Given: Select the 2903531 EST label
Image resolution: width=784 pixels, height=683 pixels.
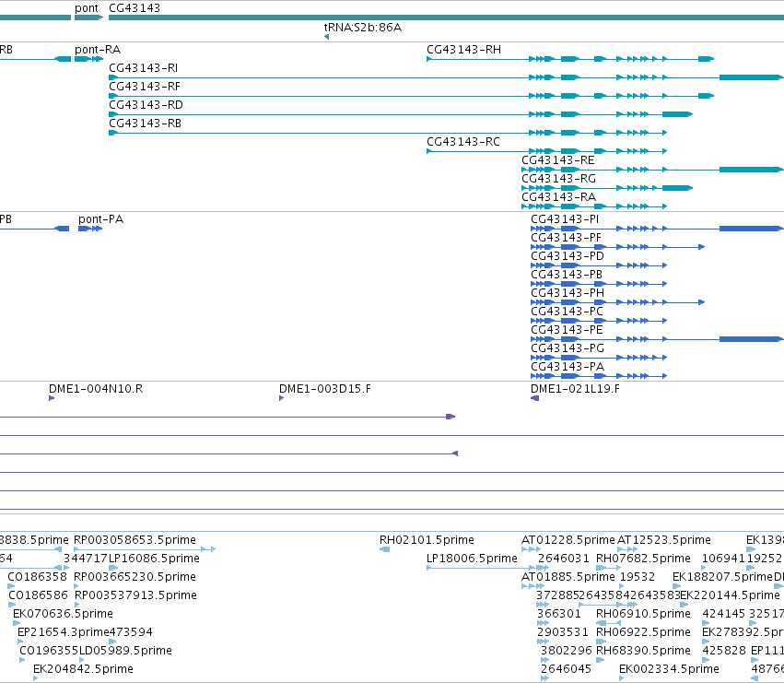Looking at the screenshot, I should point(563,632).
